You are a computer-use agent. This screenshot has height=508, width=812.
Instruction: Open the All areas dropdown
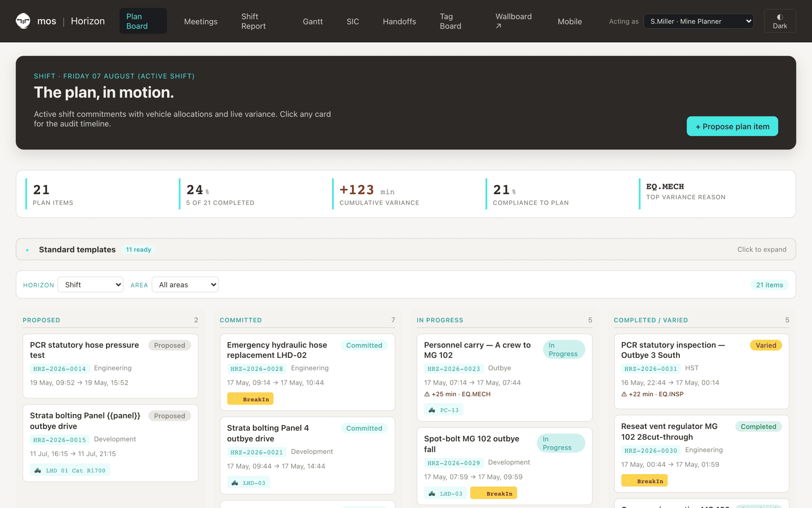click(x=185, y=284)
